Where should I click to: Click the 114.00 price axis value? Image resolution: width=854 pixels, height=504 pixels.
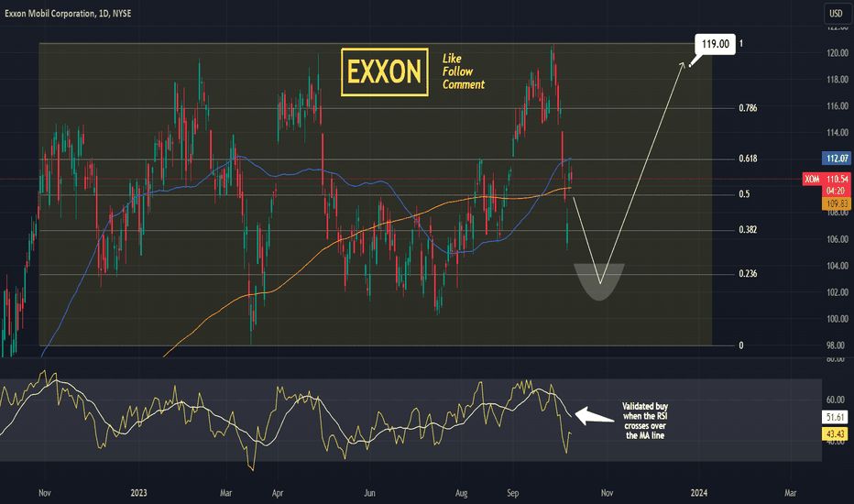[x=838, y=132]
